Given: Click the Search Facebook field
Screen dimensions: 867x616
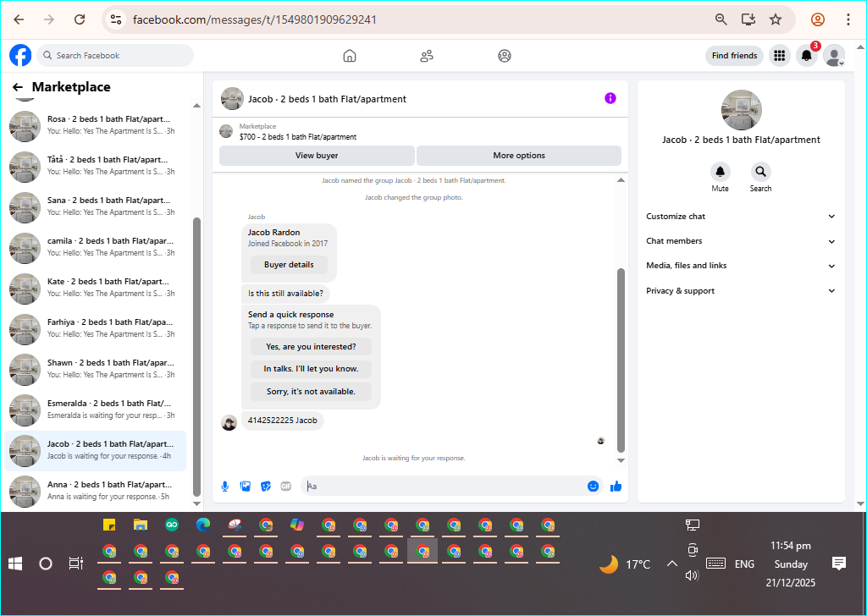Looking at the screenshot, I should pyautogui.click(x=115, y=56).
